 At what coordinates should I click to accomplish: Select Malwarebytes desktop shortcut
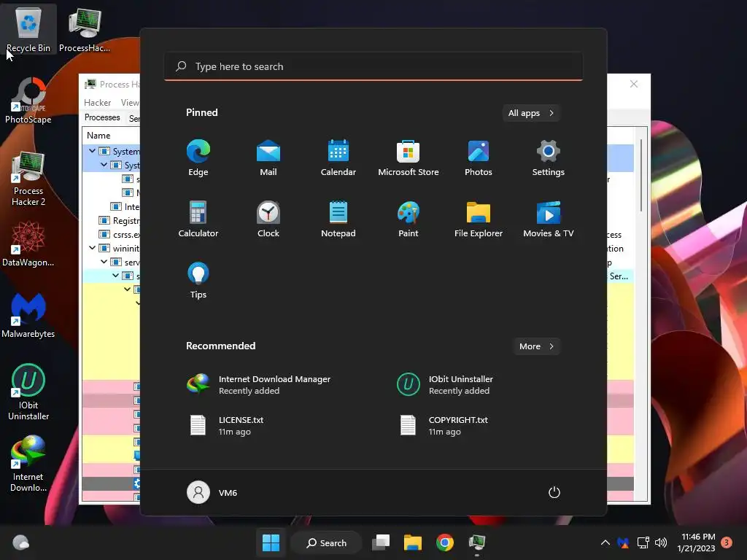click(x=28, y=315)
